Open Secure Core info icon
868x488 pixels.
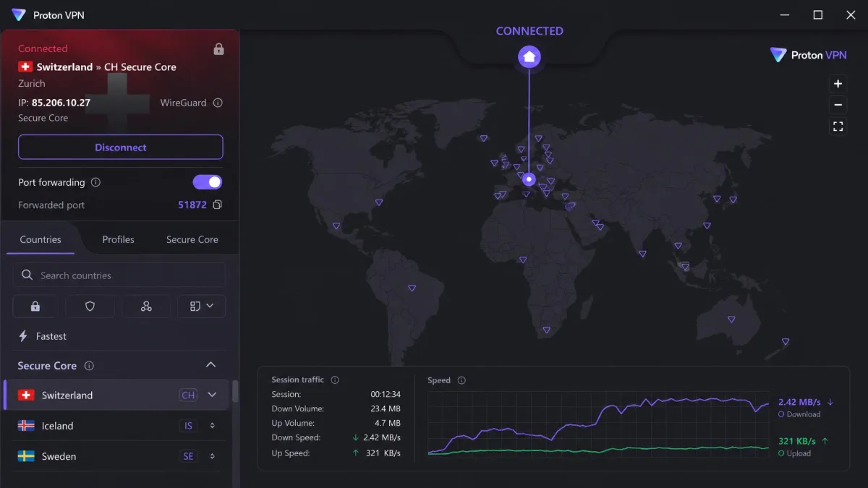(x=89, y=366)
